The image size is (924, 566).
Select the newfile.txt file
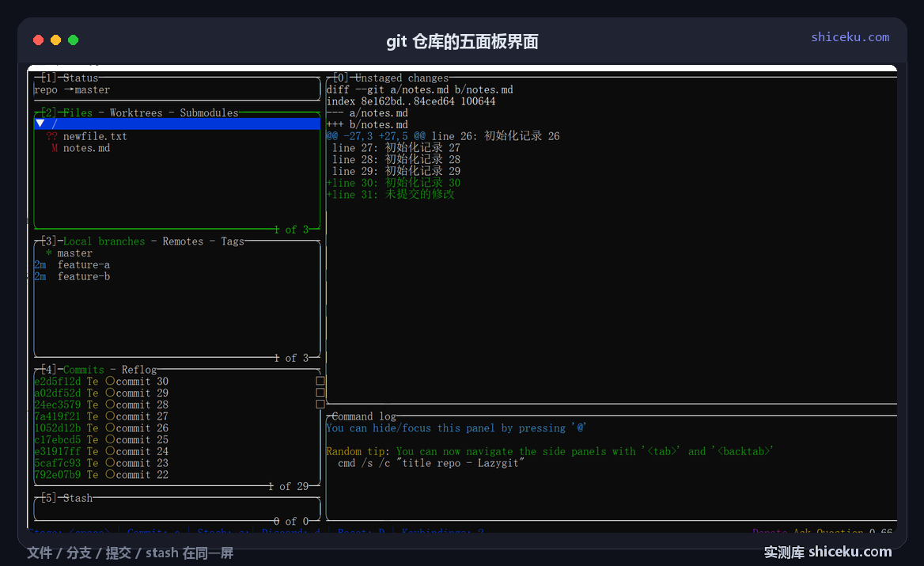tap(95, 136)
